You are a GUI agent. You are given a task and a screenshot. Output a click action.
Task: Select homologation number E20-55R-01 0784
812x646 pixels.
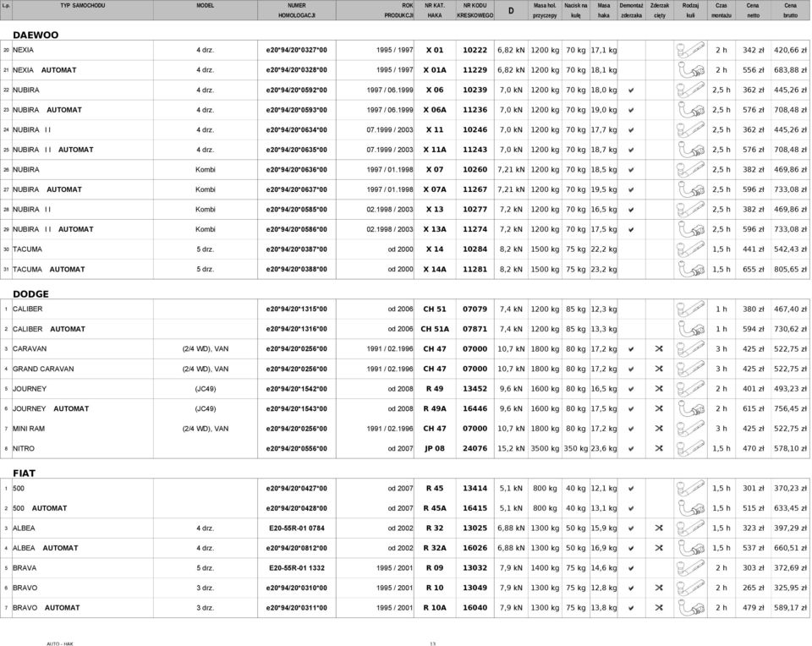pyautogui.click(x=297, y=528)
